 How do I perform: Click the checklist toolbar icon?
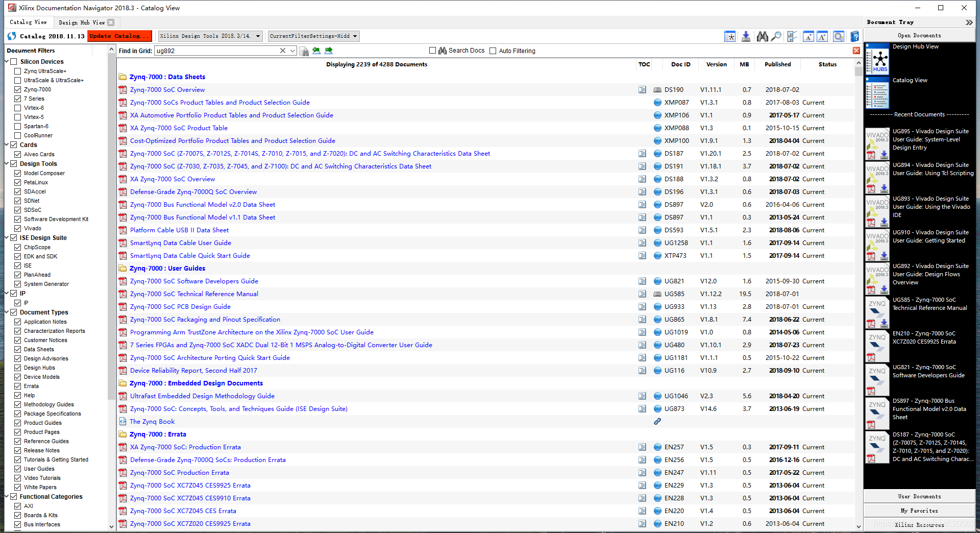click(x=792, y=36)
